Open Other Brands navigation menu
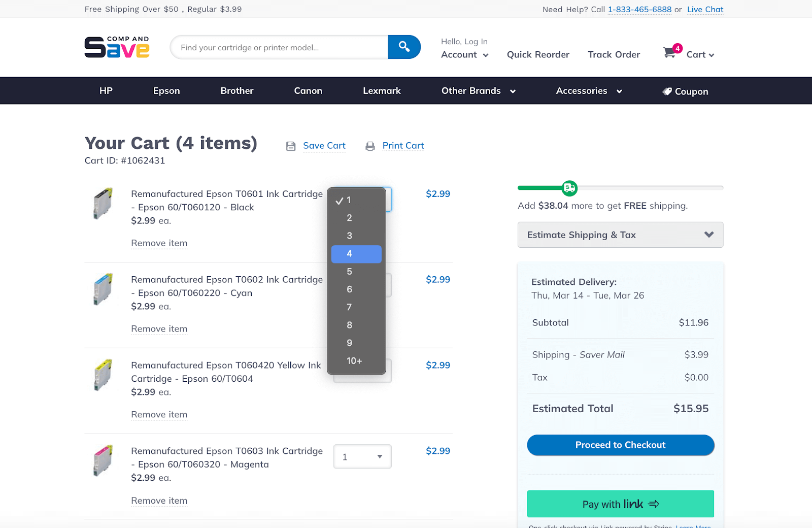Viewport: 812px width, 528px height. (478, 91)
